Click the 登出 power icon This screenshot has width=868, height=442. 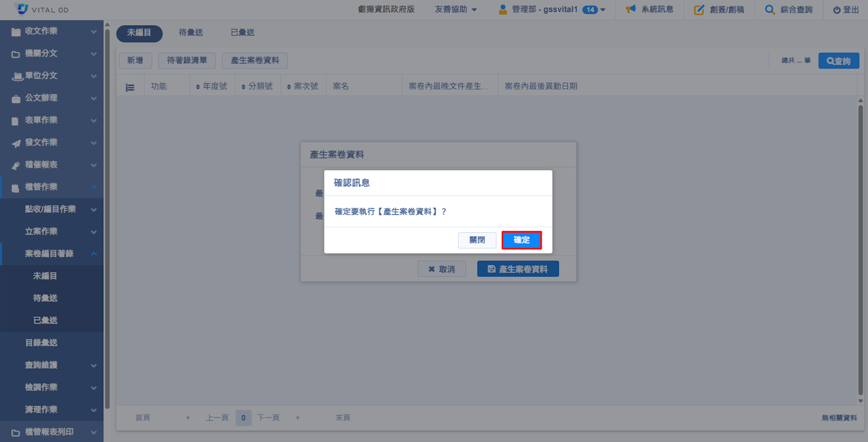point(836,10)
